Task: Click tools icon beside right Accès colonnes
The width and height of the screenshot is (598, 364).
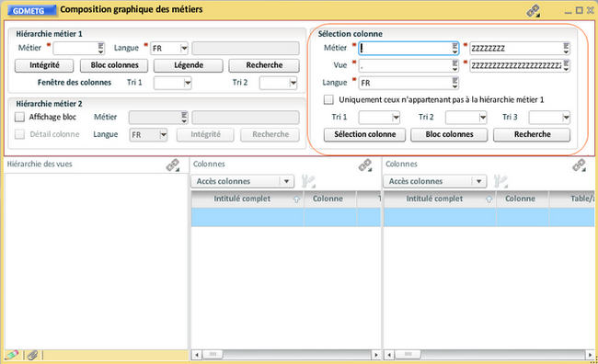Action: (500, 181)
